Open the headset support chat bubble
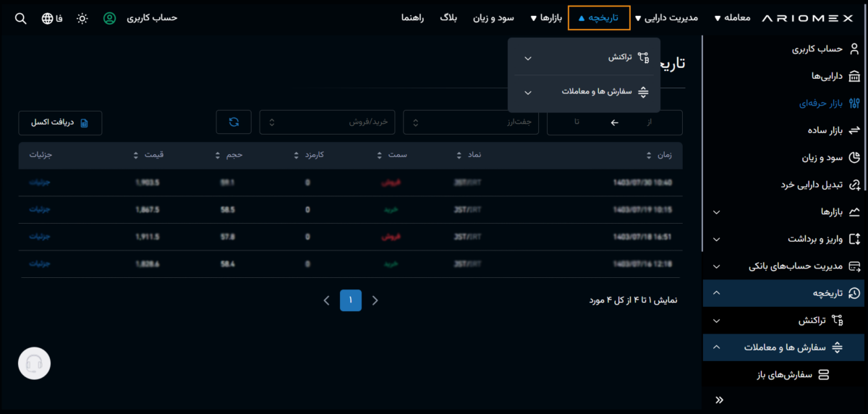This screenshot has height=414, width=868. tap(34, 363)
